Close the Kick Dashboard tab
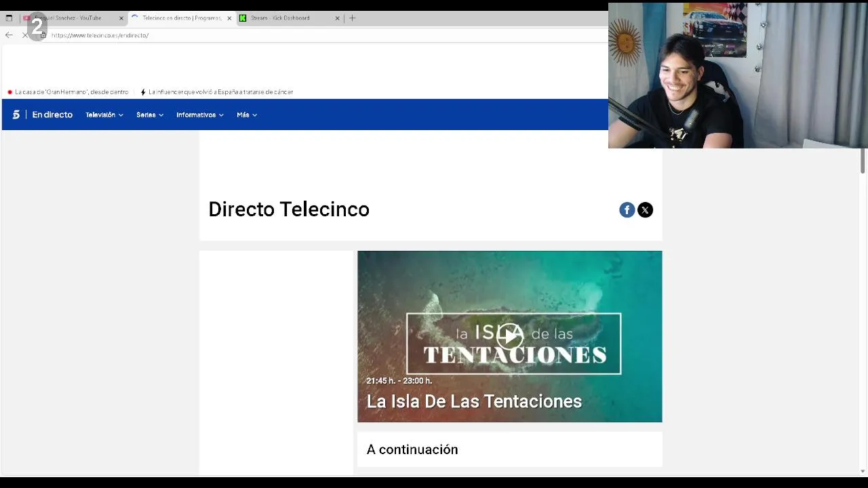 pyautogui.click(x=337, y=18)
